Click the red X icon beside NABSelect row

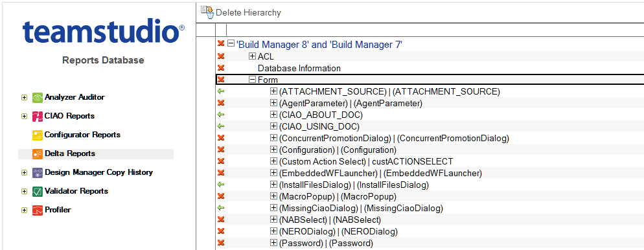(x=221, y=220)
